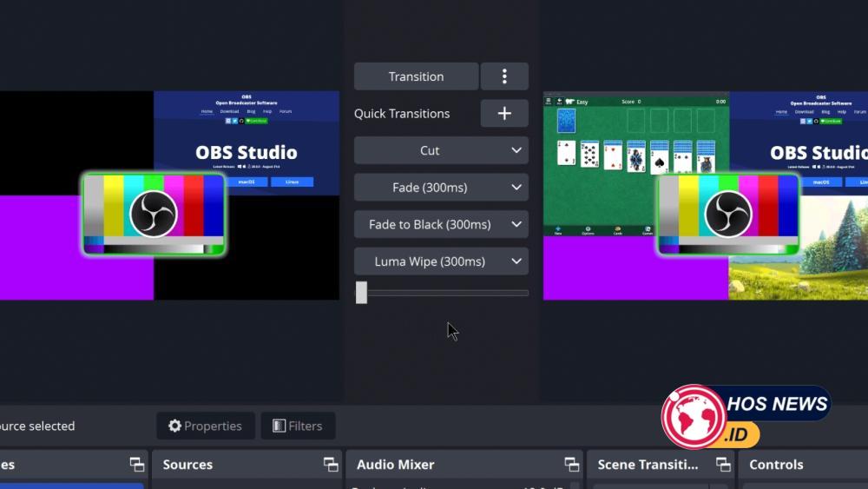Screen dimensions: 868x489
Task: Select the Cut quick transition
Action: tap(430, 150)
